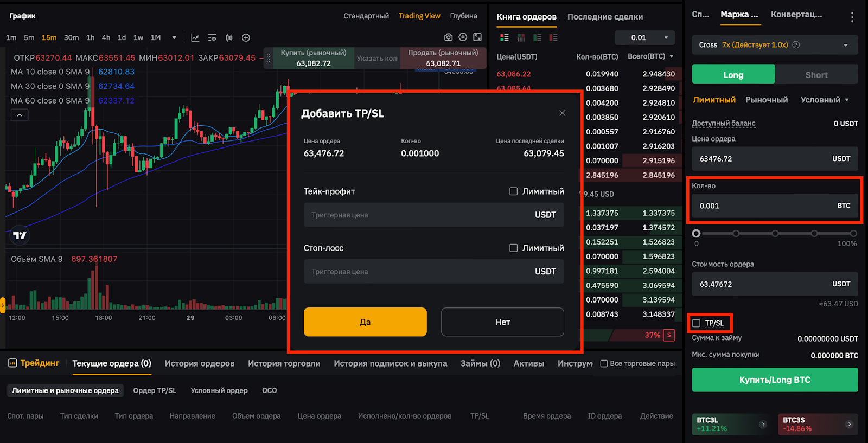Image resolution: width=868 pixels, height=443 pixels.
Task: Click the 63,086.22 ask price row
Action: tap(586, 74)
